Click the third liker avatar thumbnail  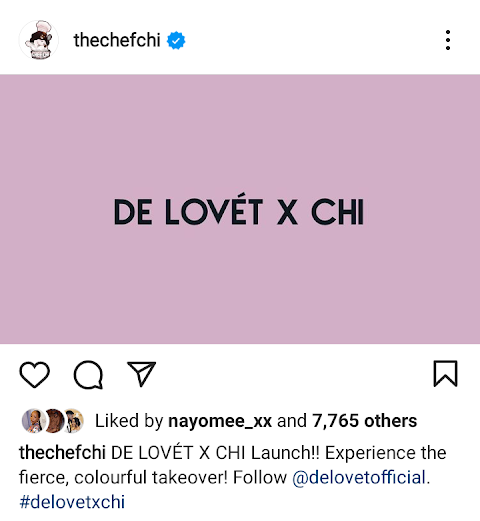73,421
